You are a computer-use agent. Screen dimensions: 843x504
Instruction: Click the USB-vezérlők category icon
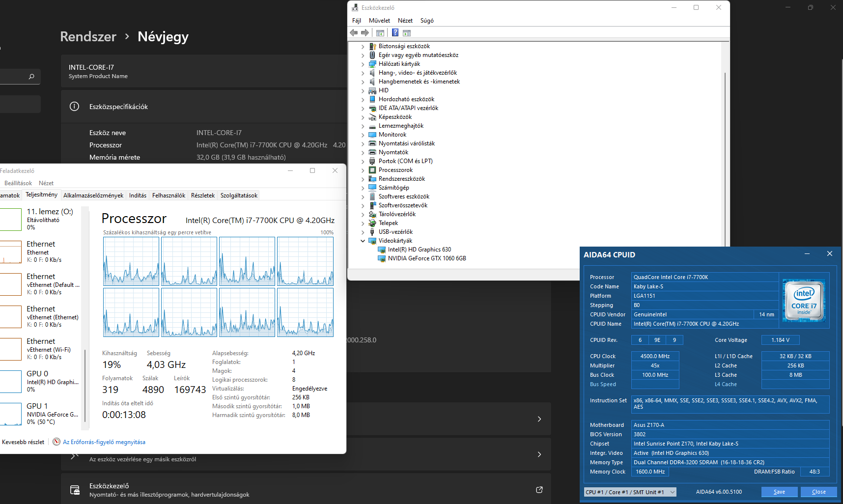[372, 232]
